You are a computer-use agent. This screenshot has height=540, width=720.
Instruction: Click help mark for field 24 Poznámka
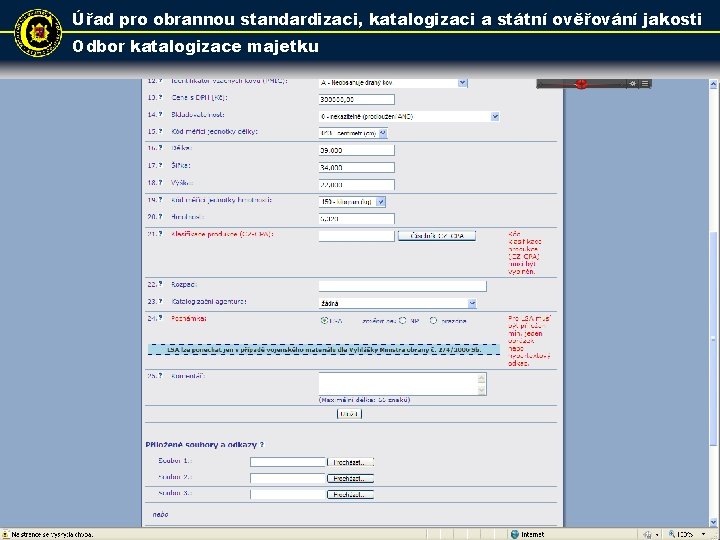coord(161,318)
